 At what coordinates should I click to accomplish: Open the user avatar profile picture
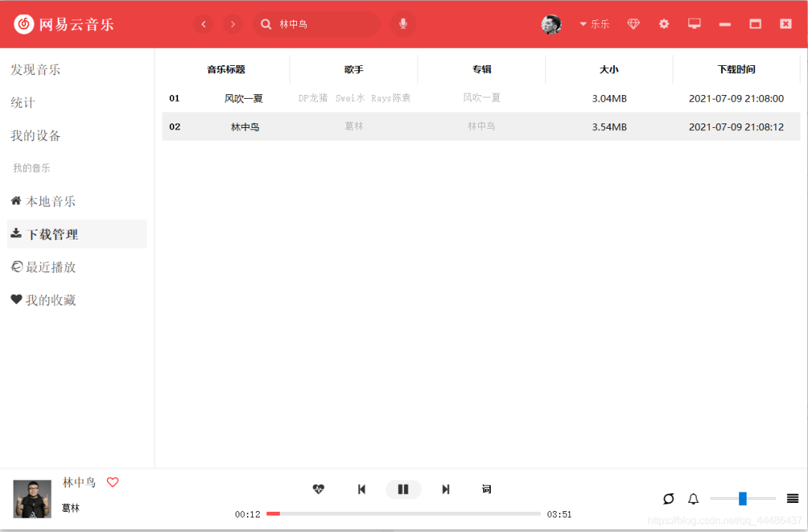(551, 24)
